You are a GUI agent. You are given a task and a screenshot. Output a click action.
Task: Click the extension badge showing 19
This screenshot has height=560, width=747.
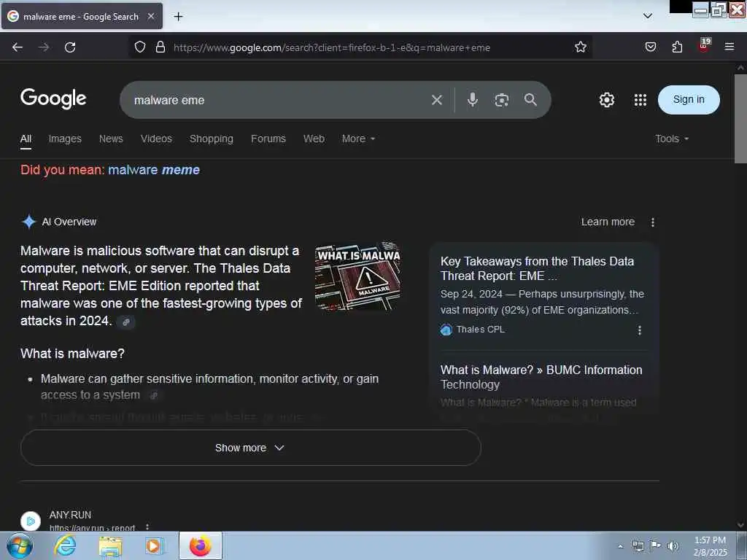click(704, 45)
